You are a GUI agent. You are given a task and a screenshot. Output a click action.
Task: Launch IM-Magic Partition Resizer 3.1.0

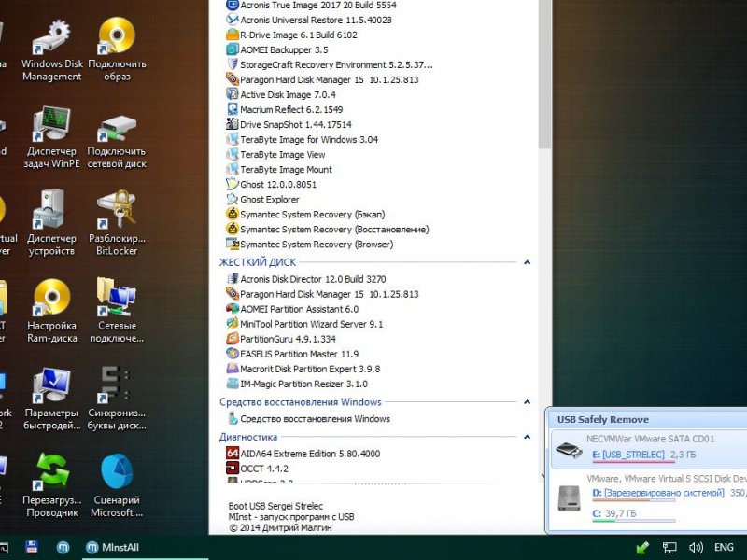(x=297, y=384)
